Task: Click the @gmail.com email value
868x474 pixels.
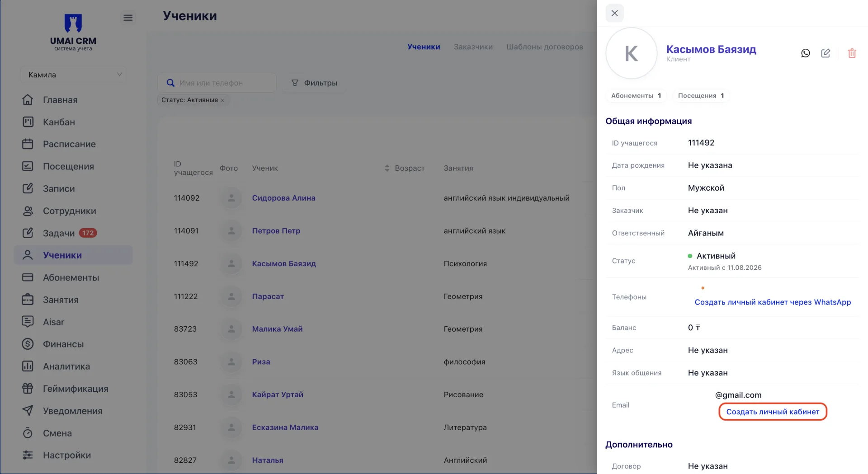Action: (738, 395)
